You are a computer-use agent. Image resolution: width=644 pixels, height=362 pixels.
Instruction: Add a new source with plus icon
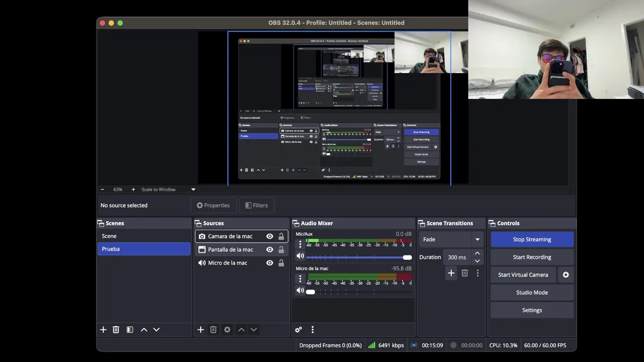coord(200,330)
